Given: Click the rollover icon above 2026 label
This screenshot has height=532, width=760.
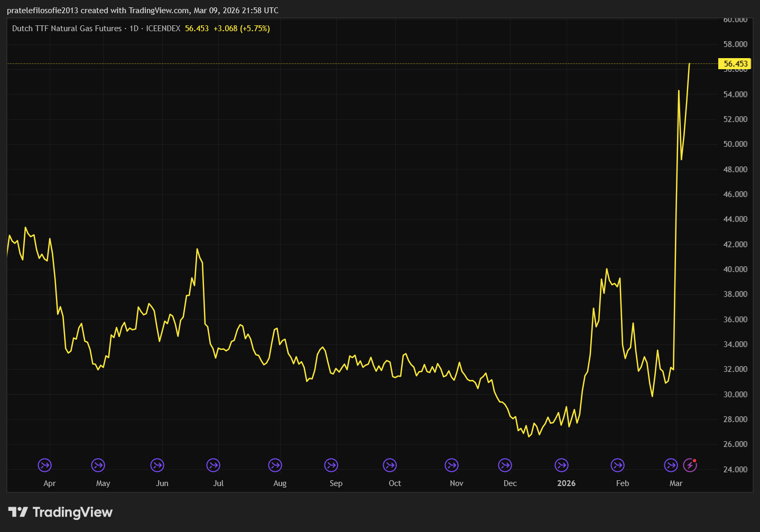Looking at the screenshot, I should (x=561, y=465).
